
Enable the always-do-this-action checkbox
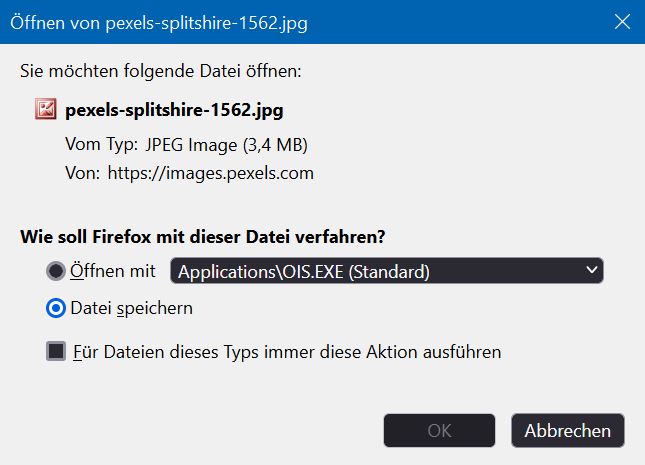pyautogui.click(x=56, y=352)
